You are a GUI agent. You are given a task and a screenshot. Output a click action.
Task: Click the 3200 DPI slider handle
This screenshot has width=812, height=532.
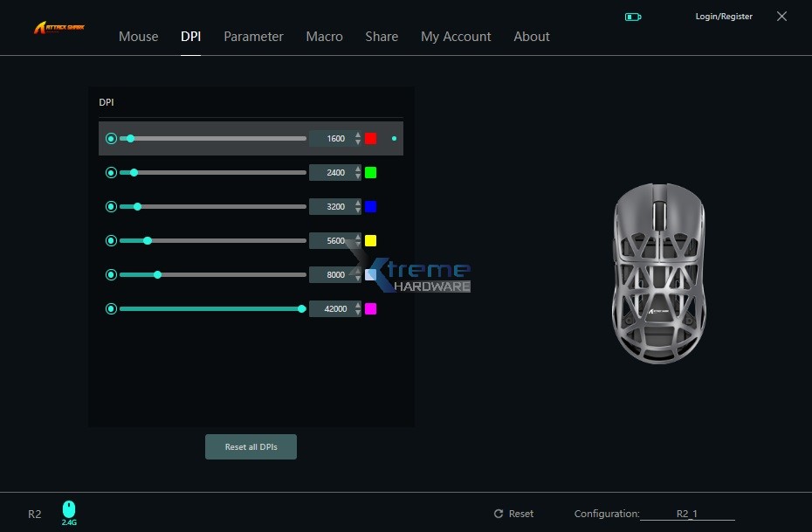click(137, 206)
